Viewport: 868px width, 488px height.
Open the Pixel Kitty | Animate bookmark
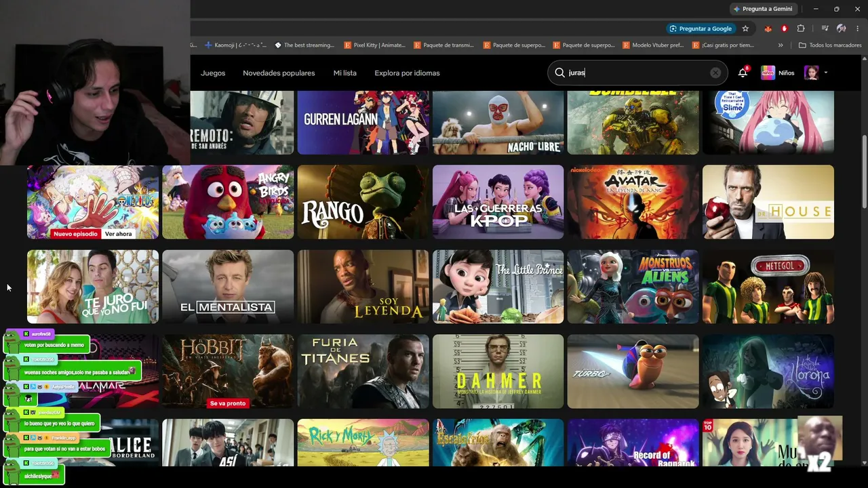point(374,45)
